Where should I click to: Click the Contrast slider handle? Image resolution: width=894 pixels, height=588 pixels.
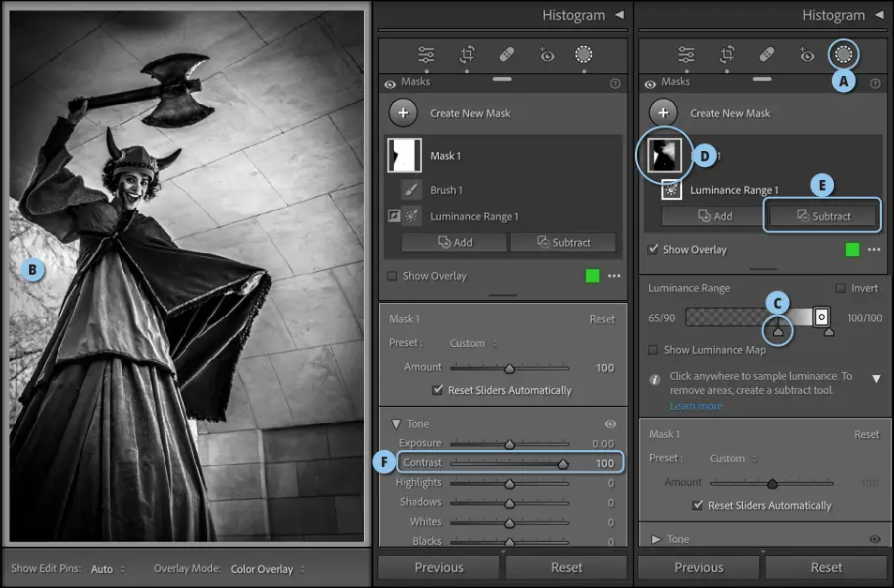[563, 463]
